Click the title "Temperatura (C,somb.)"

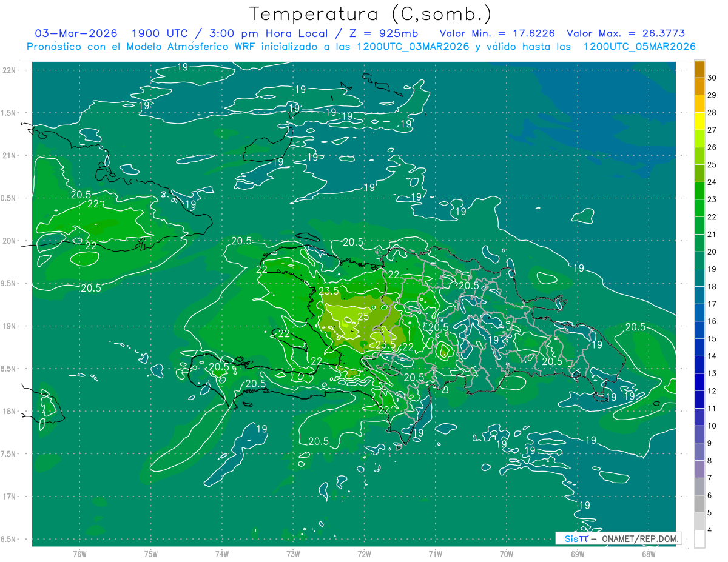(371, 14)
